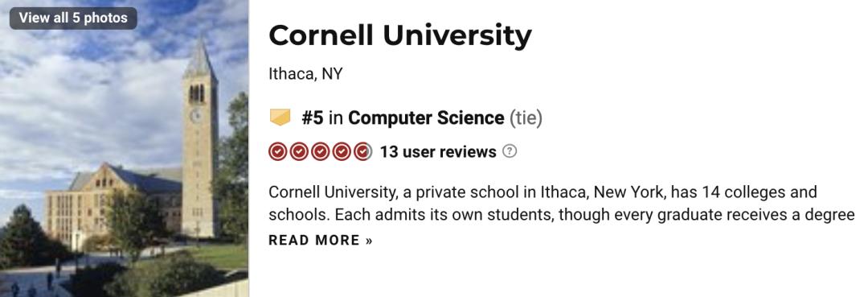Viewport: 868px width, 297px height.
Task: Open the Cornell University heading
Action: pos(400,35)
